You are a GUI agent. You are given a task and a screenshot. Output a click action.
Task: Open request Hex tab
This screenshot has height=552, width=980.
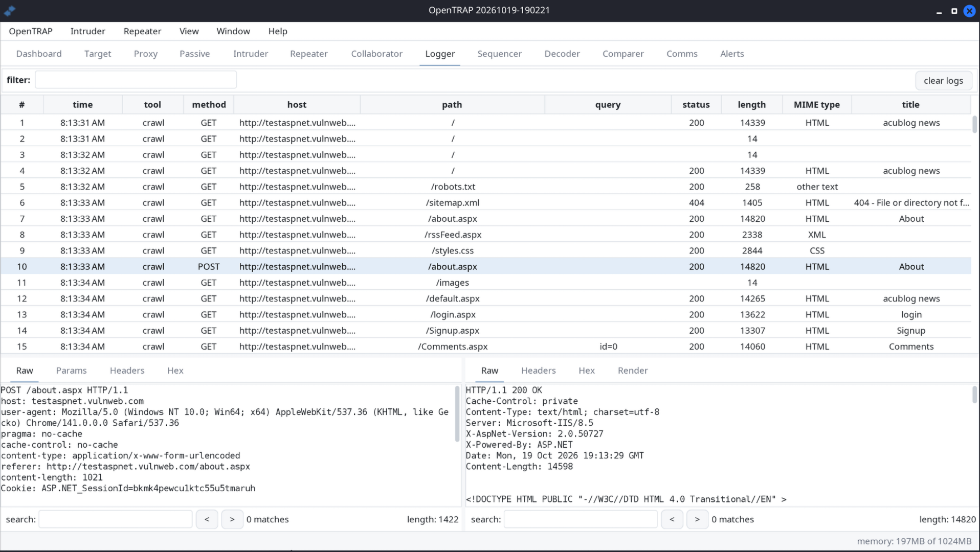(x=175, y=371)
